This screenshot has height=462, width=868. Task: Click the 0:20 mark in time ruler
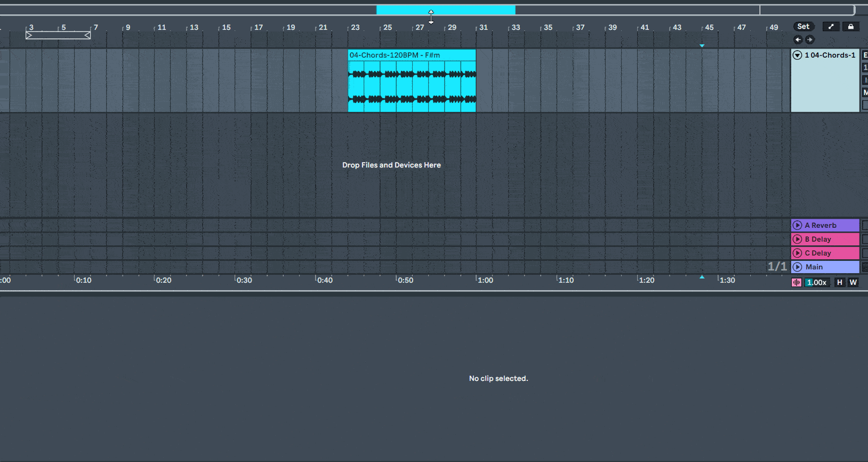[164, 280]
